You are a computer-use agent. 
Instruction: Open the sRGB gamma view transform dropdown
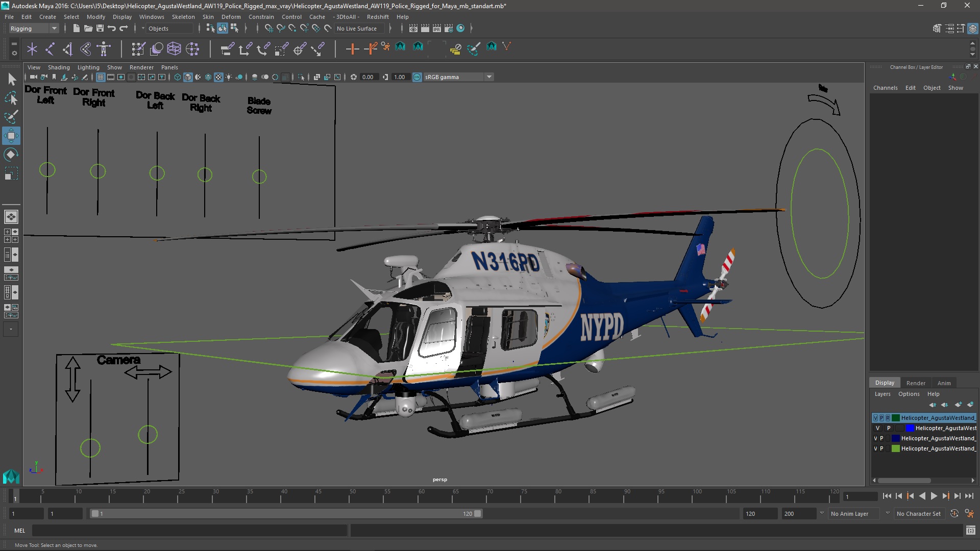pyautogui.click(x=458, y=77)
